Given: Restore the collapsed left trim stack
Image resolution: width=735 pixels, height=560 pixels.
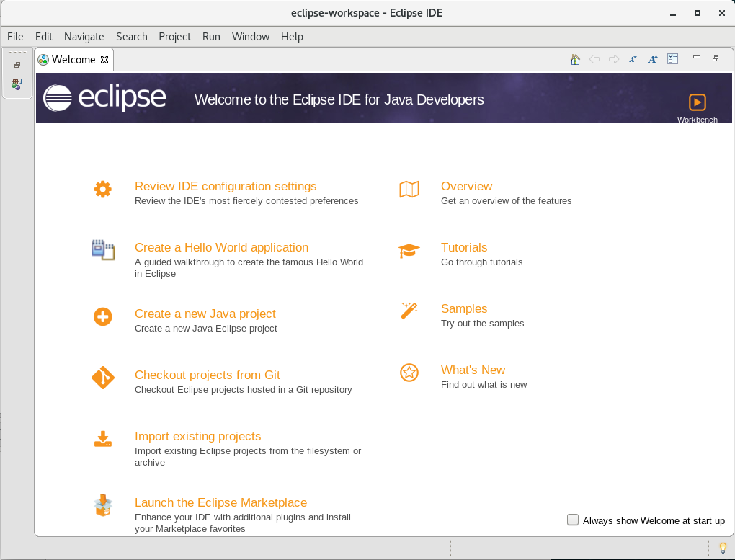Looking at the screenshot, I should (x=17, y=65).
